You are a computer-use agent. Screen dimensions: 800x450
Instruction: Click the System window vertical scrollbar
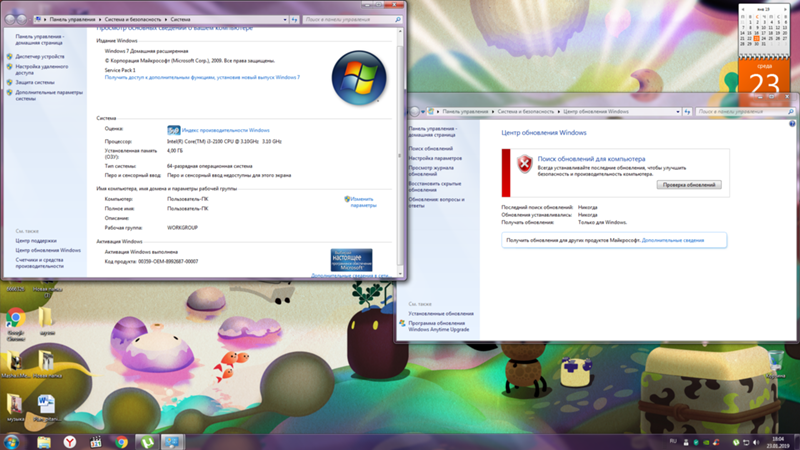pyautogui.click(x=400, y=153)
